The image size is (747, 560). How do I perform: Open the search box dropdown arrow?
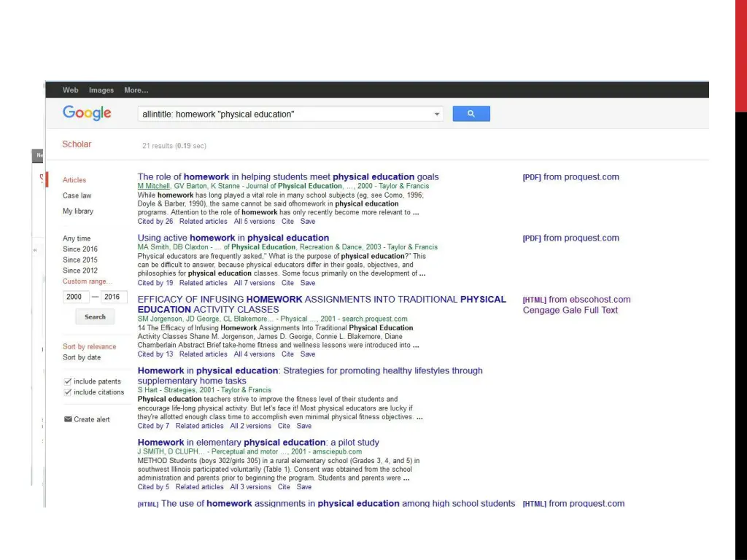pos(436,114)
